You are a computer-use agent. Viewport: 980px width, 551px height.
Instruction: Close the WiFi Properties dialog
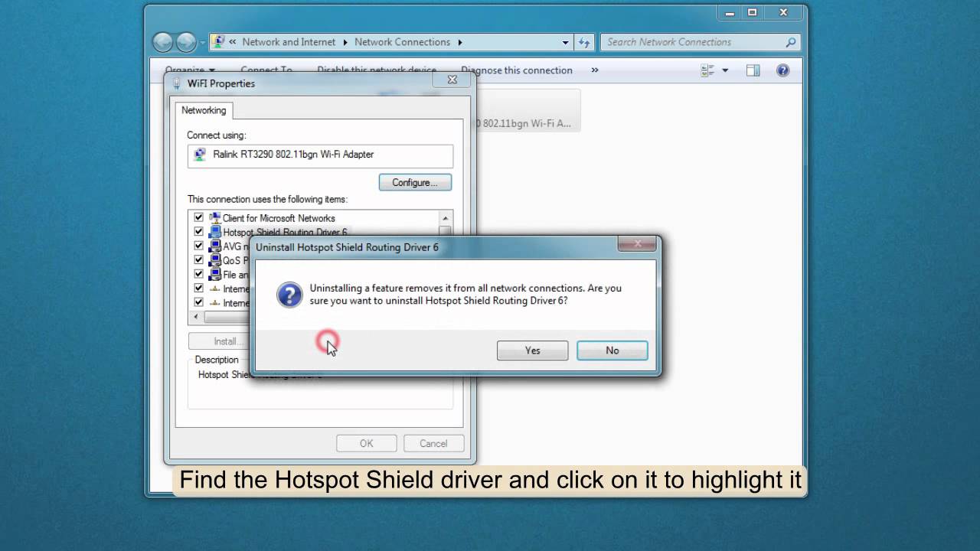pos(452,80)
